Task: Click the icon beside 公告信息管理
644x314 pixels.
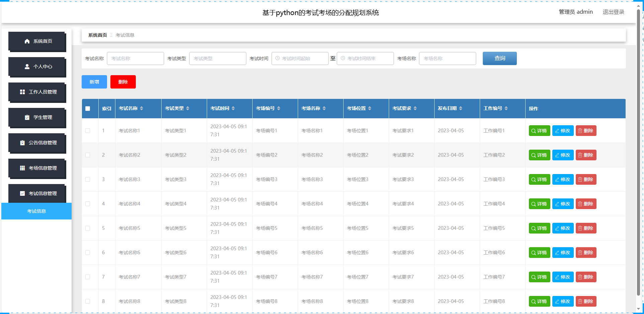Action: (x=22, y=143)
